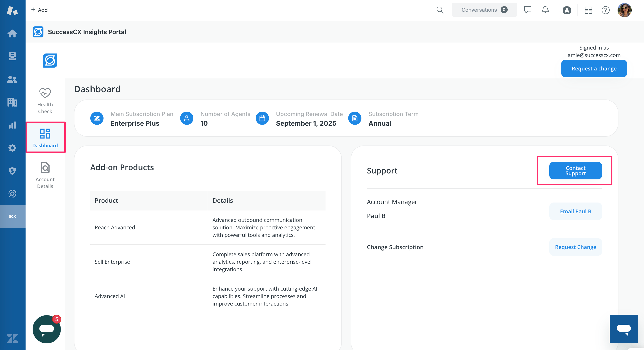Open the Home icon in left sidebar
The height and width of the screenshot is (350, 644).
coord(12,33)
